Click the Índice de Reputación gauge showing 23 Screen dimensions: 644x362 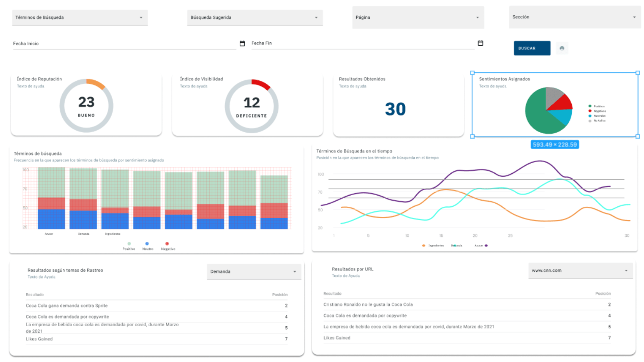click(86, 106)
